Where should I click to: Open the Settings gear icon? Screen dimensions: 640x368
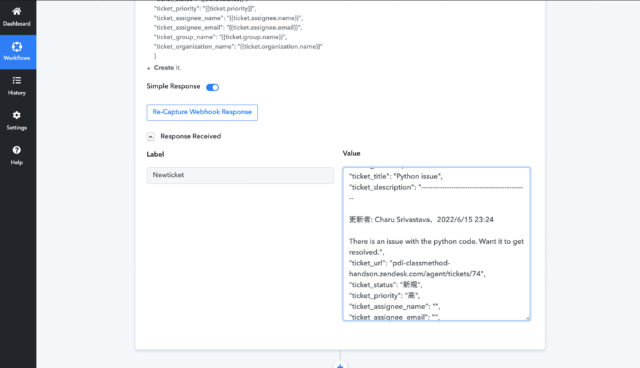17,115
